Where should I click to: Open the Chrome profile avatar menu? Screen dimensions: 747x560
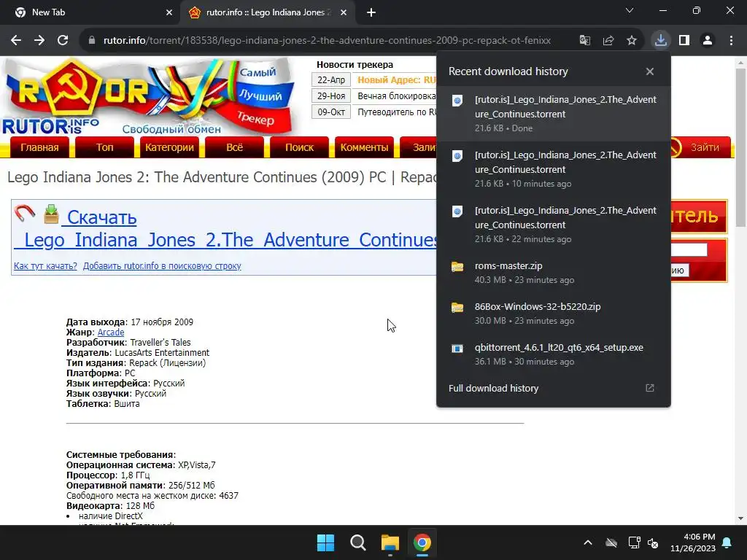[708, 41]
